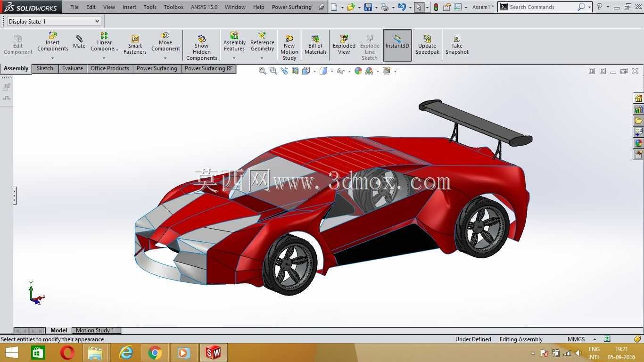Open Internet Explorer from the taskbar
This screenshot has width=644, height=362.
point(125,353)
